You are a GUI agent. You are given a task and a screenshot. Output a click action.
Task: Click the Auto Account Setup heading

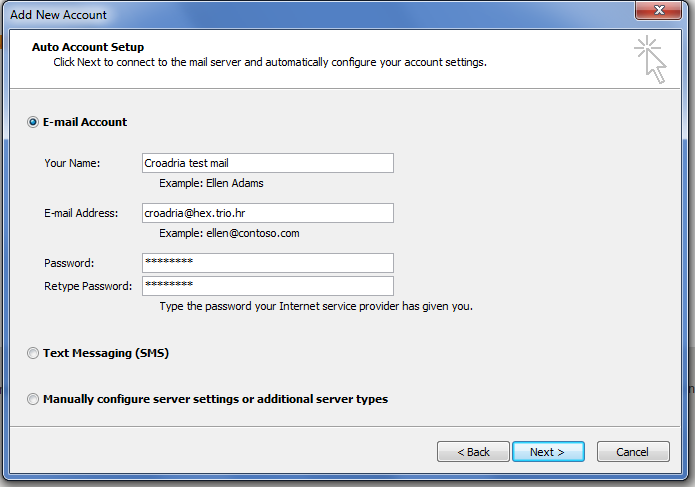(x=88, y=47)
